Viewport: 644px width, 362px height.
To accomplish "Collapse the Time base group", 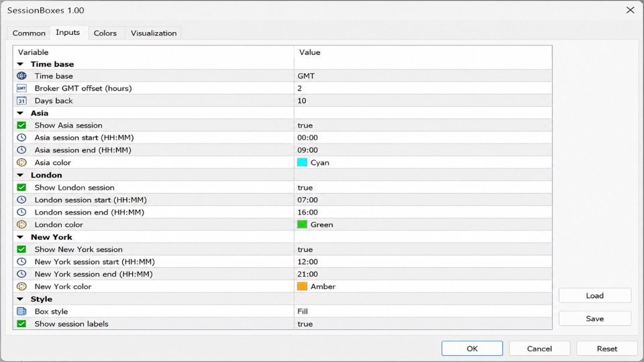I will (20, 64).
